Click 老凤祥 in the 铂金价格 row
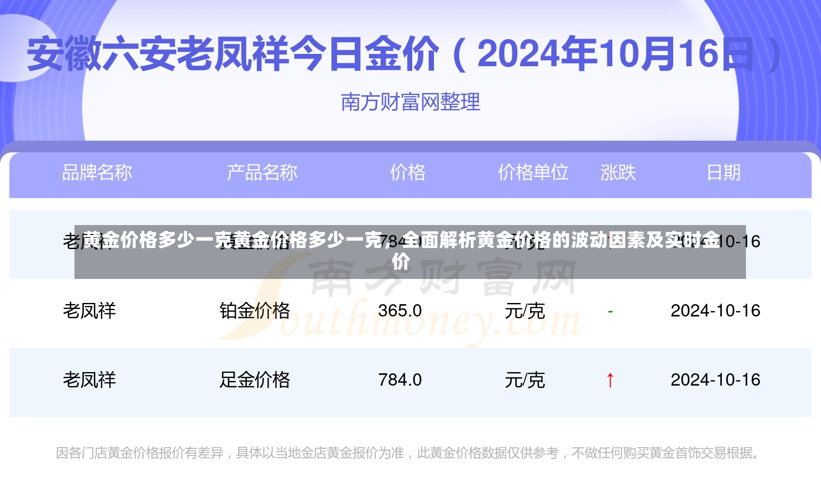Image resolution: width=821 pixels, height=504 pixels. coord(90,311)
